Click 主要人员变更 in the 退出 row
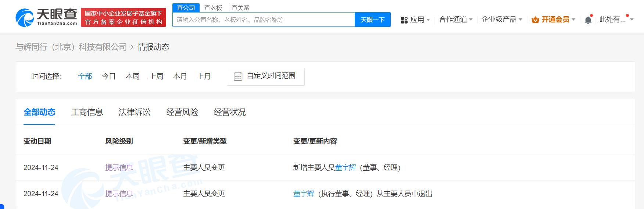The width and height of the screenshot is (644, 209). 204,194
